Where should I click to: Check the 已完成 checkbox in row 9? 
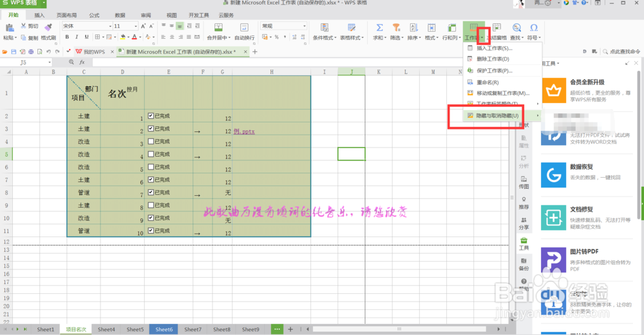tap(151, 205)
